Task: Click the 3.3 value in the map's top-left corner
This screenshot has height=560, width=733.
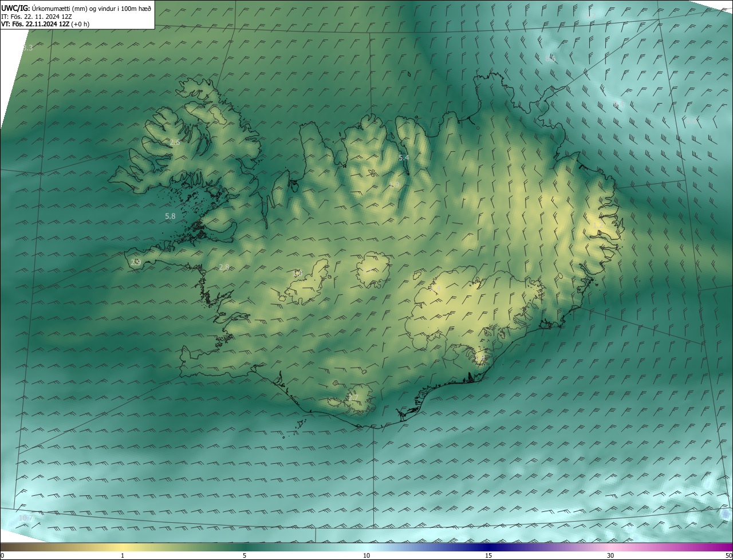Action: pos(27,48)
